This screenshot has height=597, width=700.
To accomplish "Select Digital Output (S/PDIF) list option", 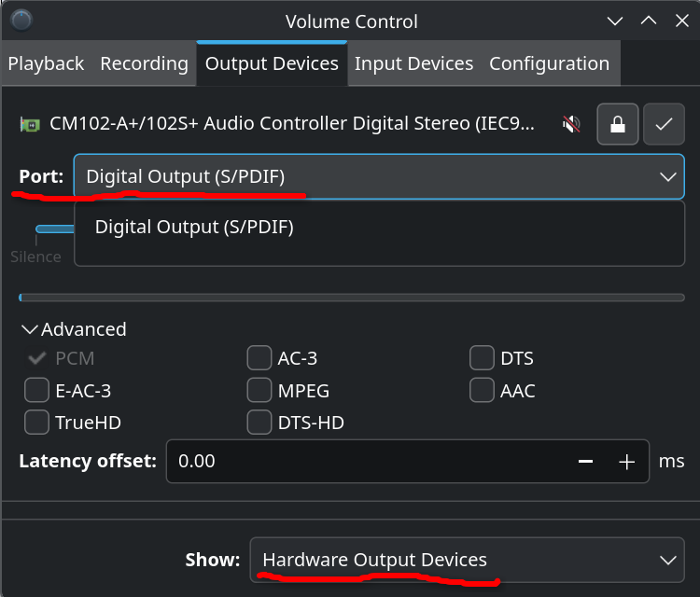I will tap(194, 227).
